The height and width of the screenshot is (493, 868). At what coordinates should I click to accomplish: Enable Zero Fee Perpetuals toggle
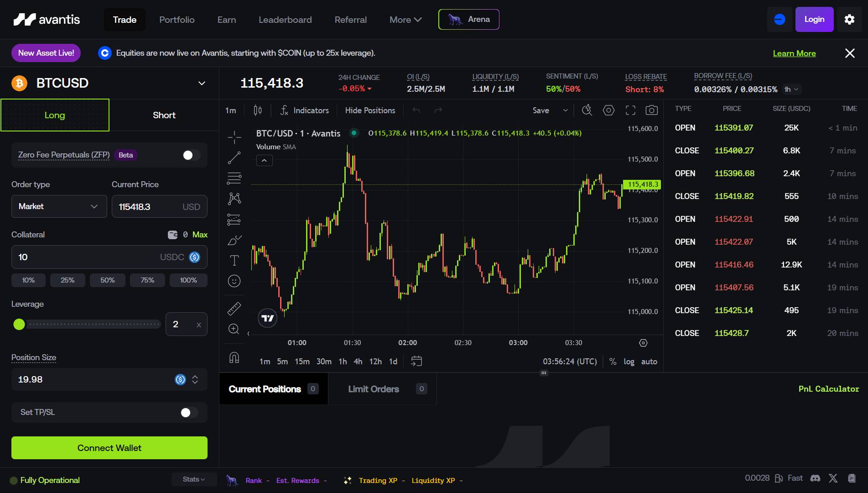click(191, 155)
